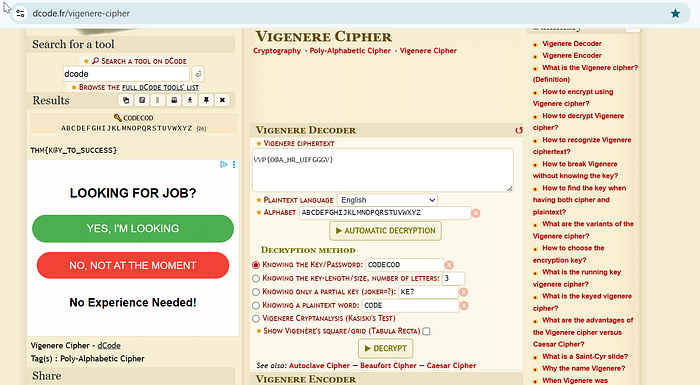
Task: Enable Show Vigenère's square/grid checkbox
Action: pyautogui.click(x=426, y=331)
